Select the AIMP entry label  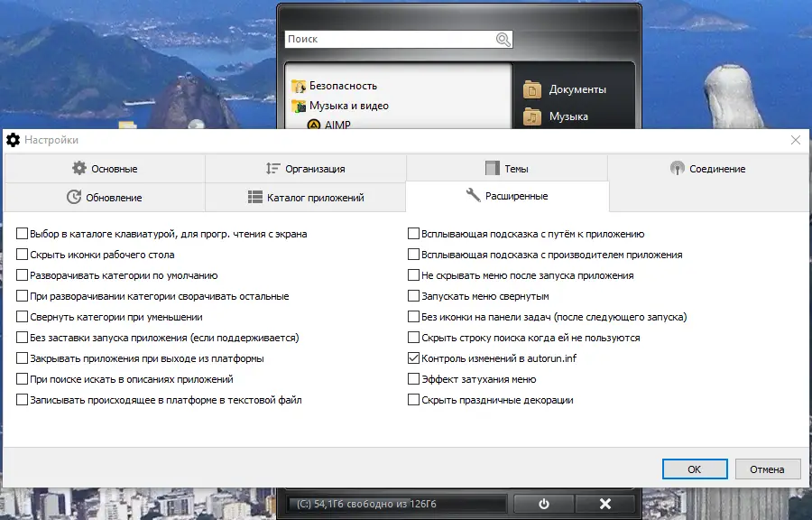[x=337, y=125]
